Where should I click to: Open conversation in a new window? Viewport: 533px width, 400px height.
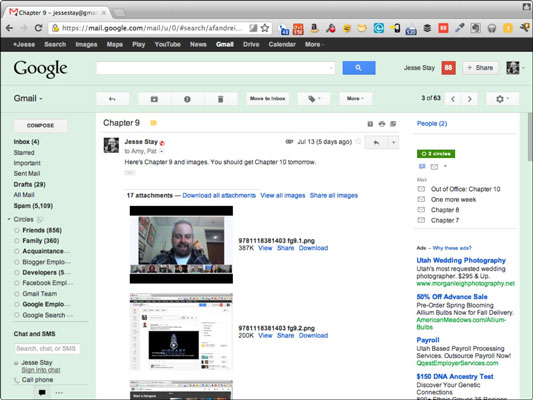(393, 124)
